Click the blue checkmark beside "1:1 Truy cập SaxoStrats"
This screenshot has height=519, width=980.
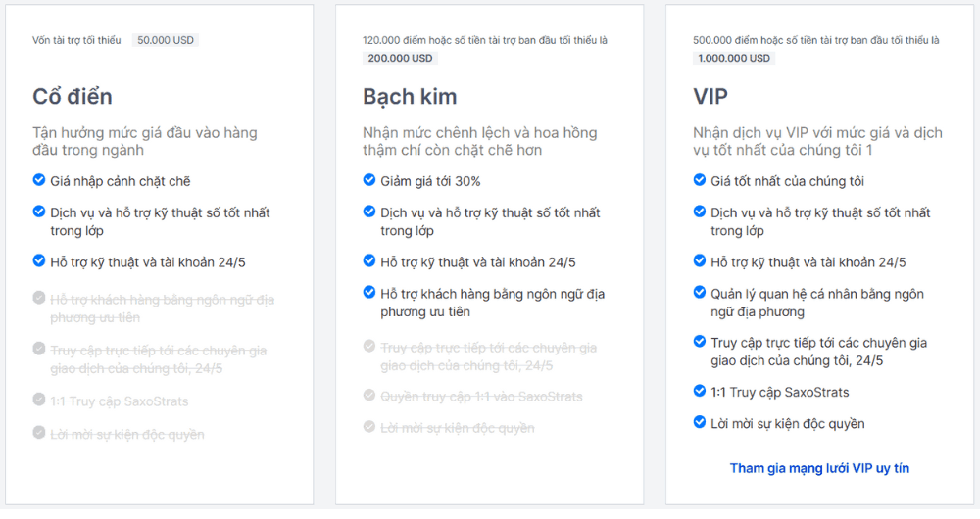click(x=700, y=391)
